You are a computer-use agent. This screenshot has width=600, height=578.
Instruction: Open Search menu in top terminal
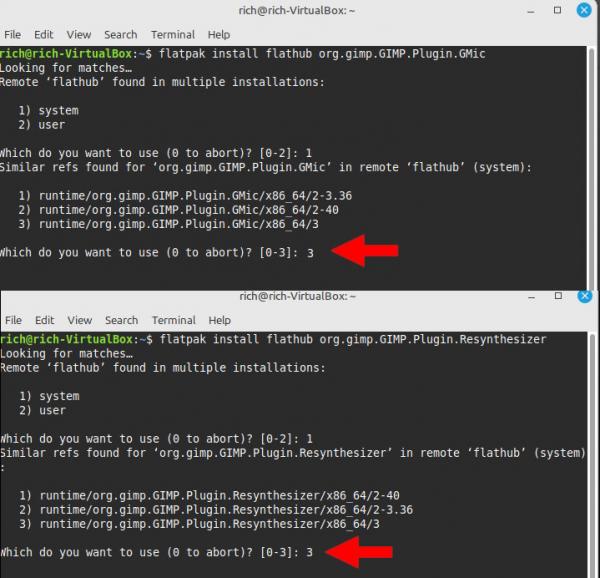coord(121,35)
